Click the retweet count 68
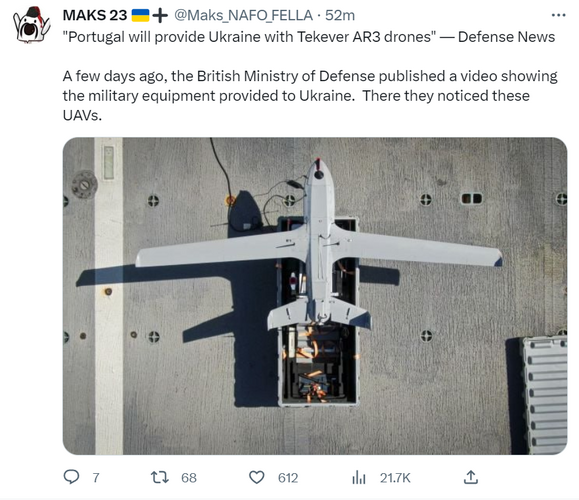Viewport: 579px width, 500px height. click(x=189, y=478)
